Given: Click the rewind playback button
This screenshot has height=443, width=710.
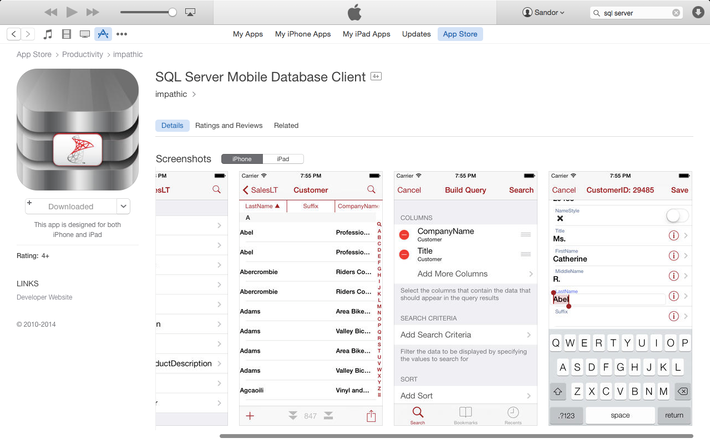Looking at the screenshot, I should [51, 12].
